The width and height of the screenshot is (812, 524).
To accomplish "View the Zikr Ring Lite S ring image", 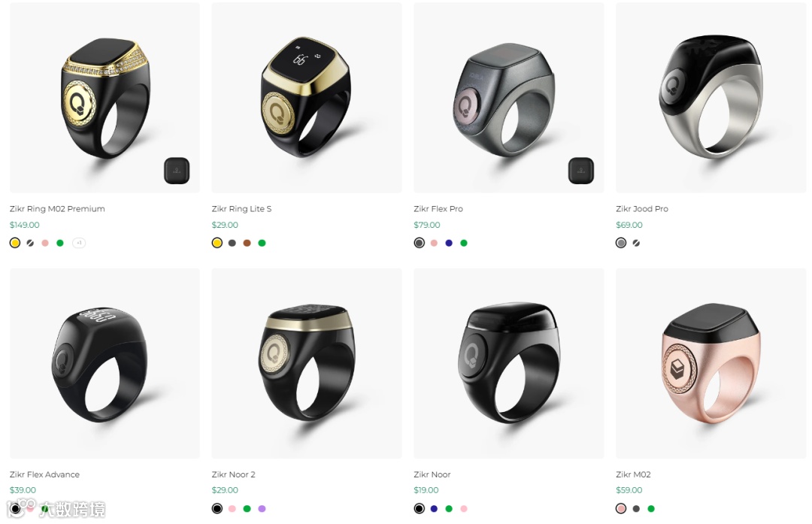I will (x=307, y=97).
